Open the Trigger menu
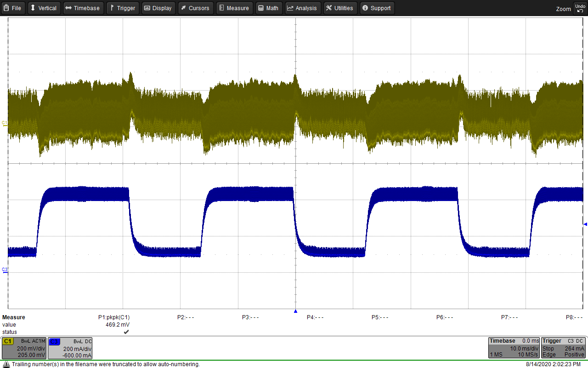Viewport: 588px width, 368px height. pos(123,8)
